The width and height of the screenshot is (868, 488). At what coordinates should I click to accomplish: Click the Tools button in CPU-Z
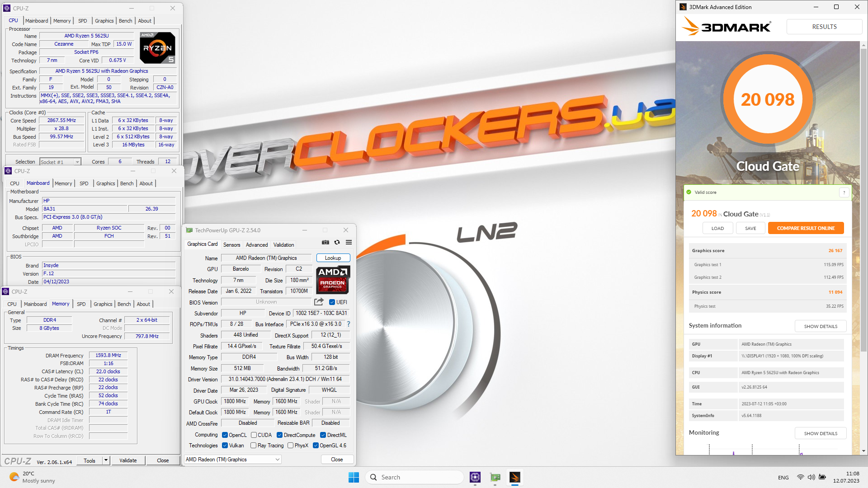click(x=90, y=460)
